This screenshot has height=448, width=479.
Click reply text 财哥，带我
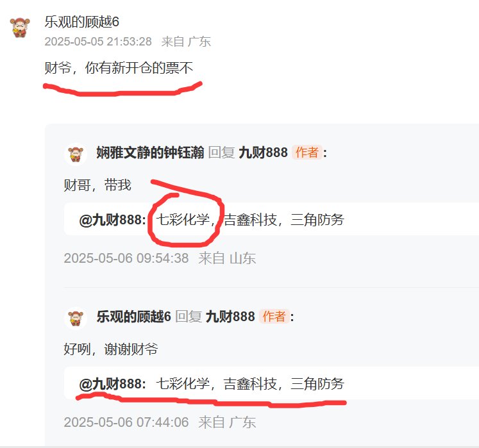point(97,185)
